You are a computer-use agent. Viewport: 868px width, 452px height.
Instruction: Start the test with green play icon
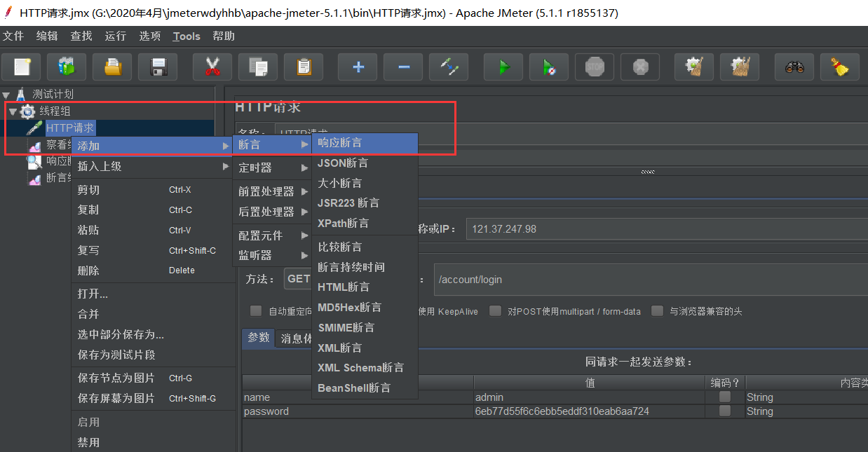click(x=503, y=67)
